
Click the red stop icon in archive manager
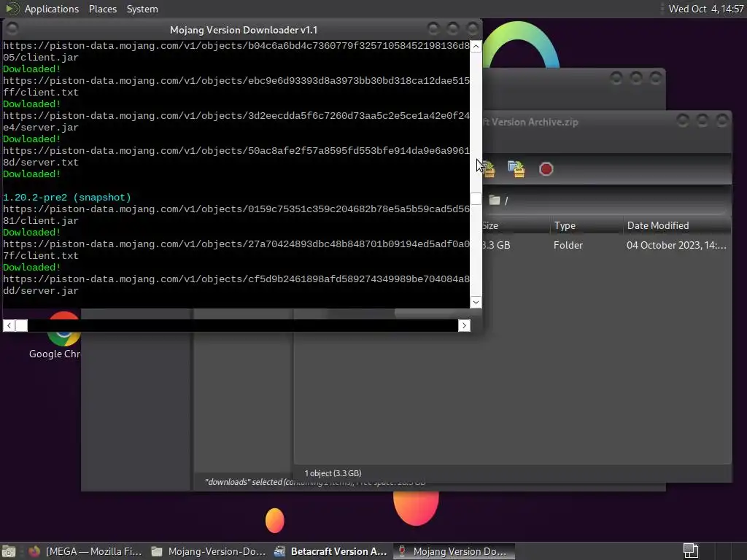546,169
